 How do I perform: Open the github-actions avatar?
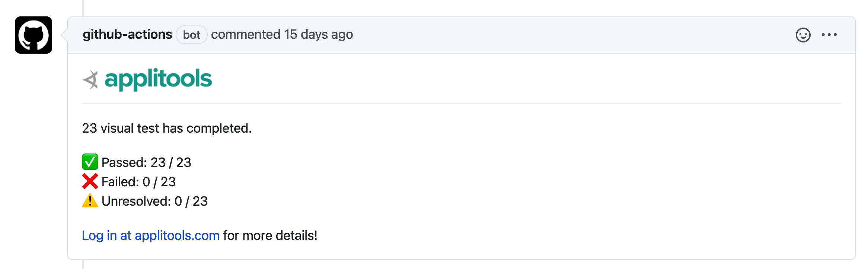(x=33, y=35)
